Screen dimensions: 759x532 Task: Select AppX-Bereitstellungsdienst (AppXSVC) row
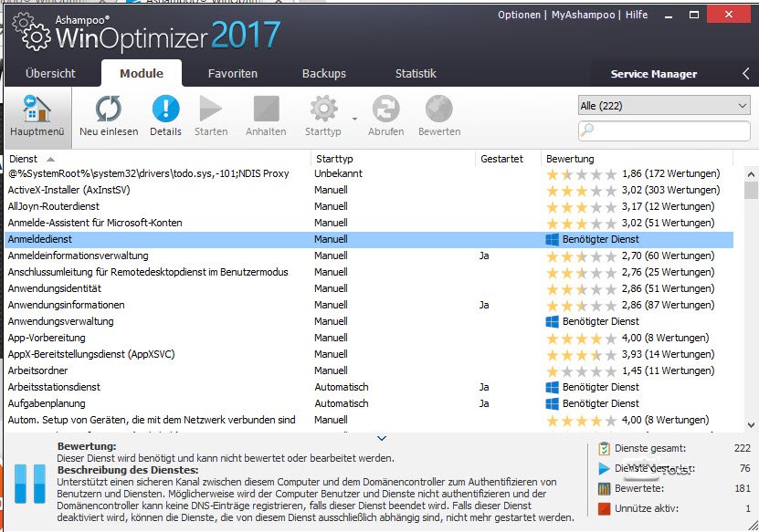click(x=369, y=354)
